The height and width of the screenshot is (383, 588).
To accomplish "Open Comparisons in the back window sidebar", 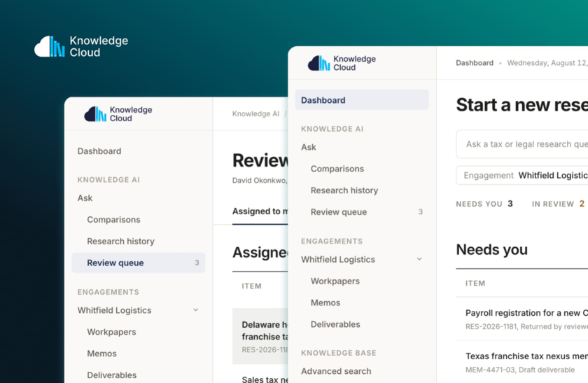I will click(x=113, y=219).
